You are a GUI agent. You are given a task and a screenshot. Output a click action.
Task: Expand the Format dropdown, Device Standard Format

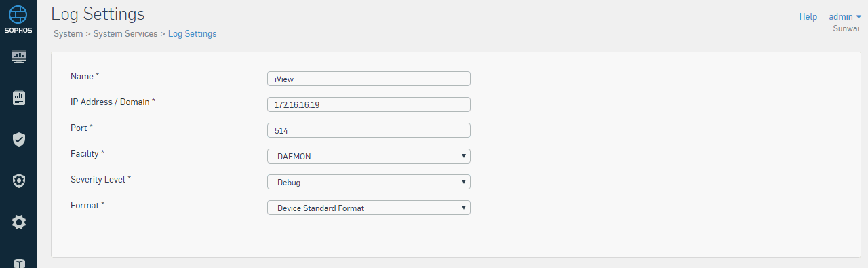[369, 208]
